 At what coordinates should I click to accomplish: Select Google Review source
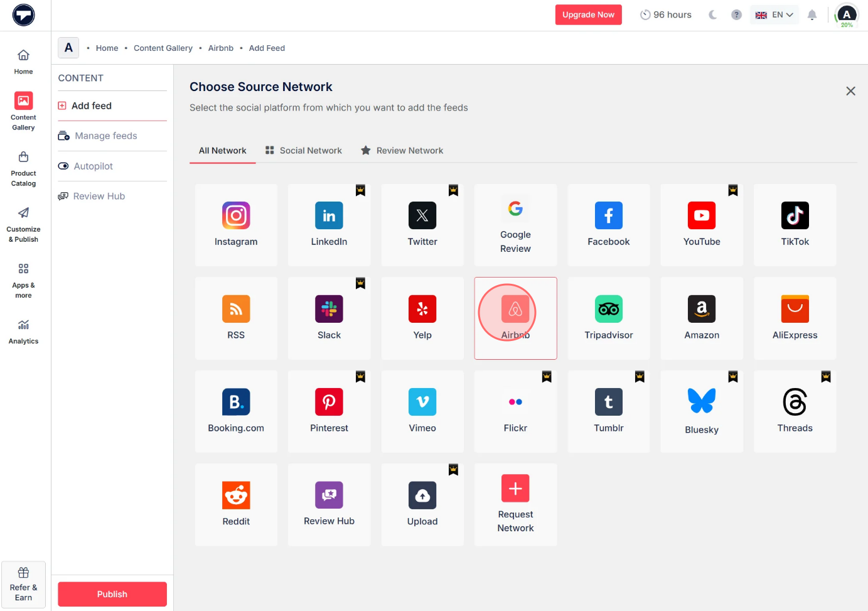pyautogui.click(x=515, y=225)
